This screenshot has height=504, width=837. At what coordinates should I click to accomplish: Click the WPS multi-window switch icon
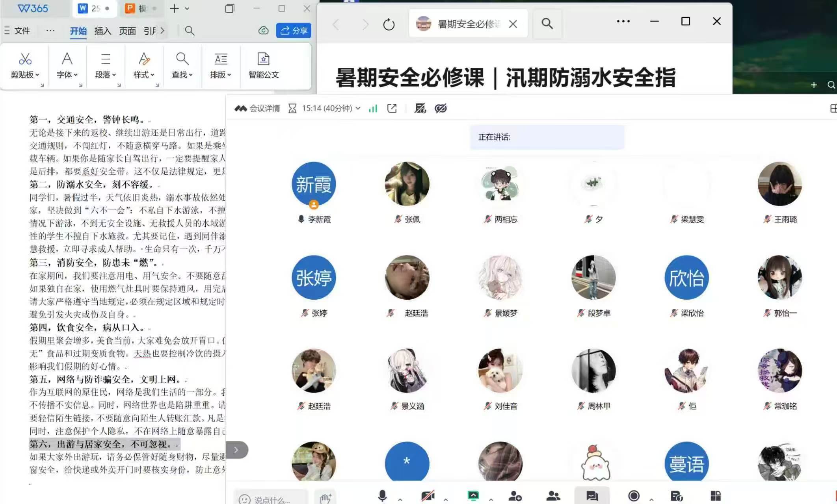point(229,8)
